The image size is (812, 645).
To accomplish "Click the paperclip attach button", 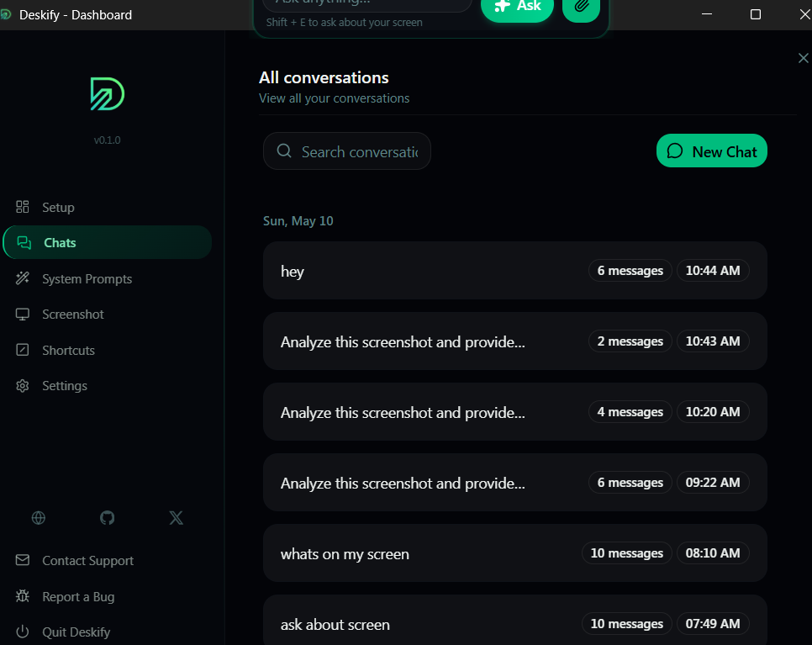I will tap(581, 8).
